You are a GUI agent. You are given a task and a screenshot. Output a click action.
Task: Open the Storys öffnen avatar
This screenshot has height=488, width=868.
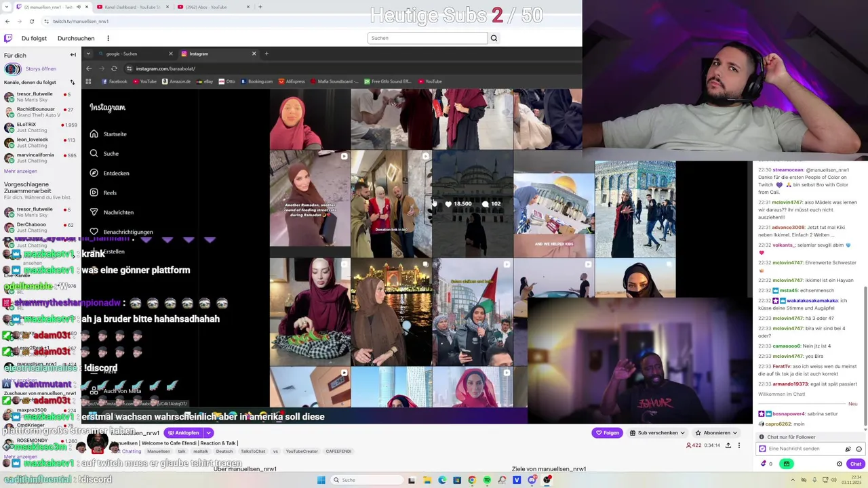click(x=12, y=68)
